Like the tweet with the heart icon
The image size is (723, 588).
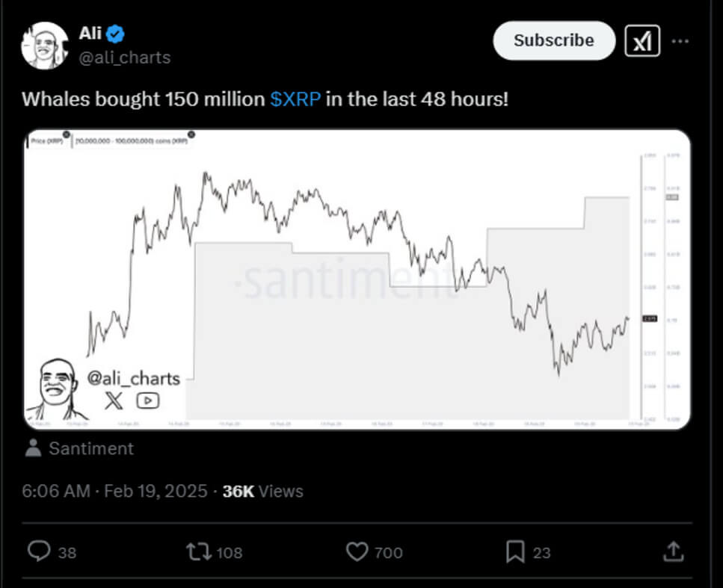(357, 551)
